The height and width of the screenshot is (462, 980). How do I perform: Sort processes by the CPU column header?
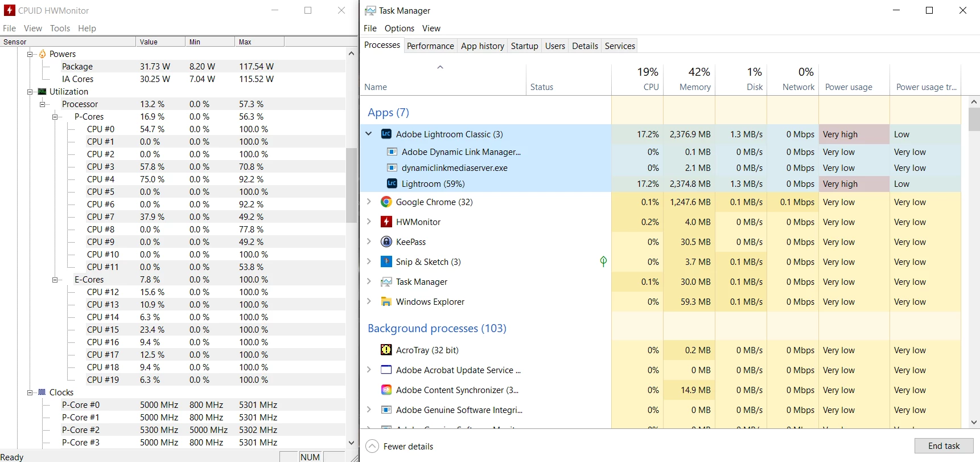click(x=637, y=79)
